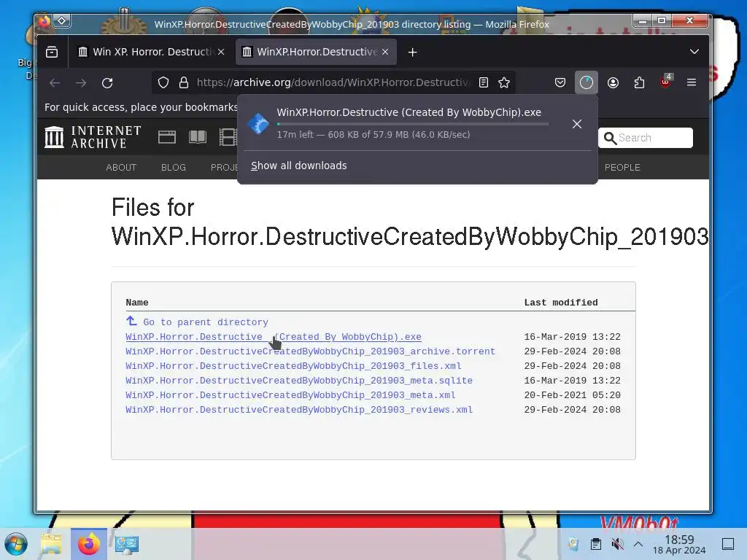Open the control panel taskbar icon
Viewport: 747px width, 560px height.
[x=127, y=544]
